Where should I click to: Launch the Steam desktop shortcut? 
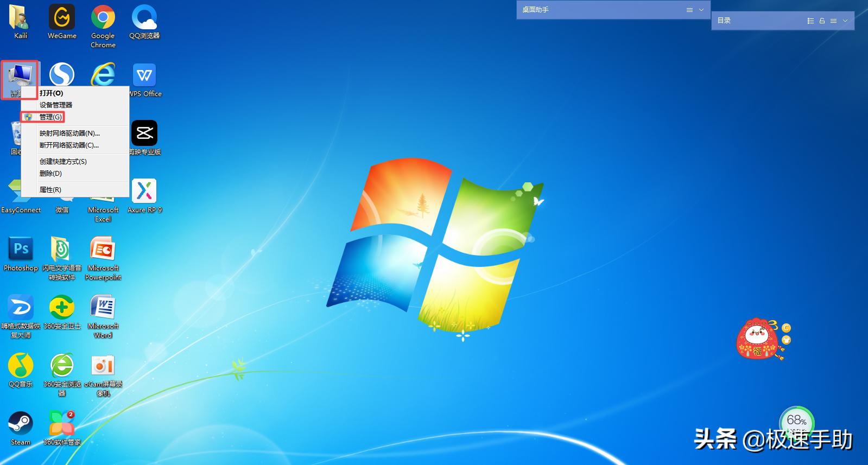(x=21, y=428)
